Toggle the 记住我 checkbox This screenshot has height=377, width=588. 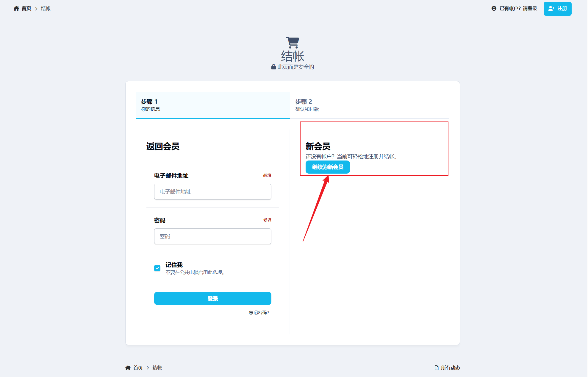(x=157, y=268)
